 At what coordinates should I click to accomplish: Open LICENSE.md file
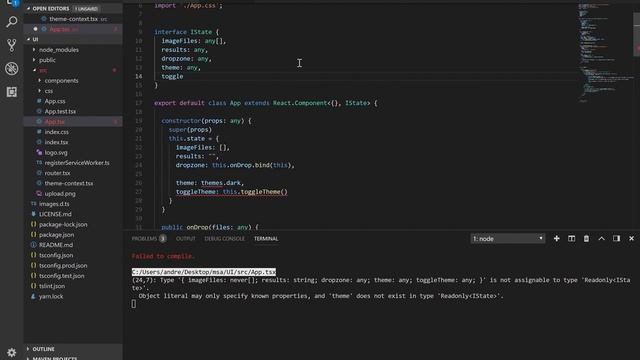(x=55, y=214)
